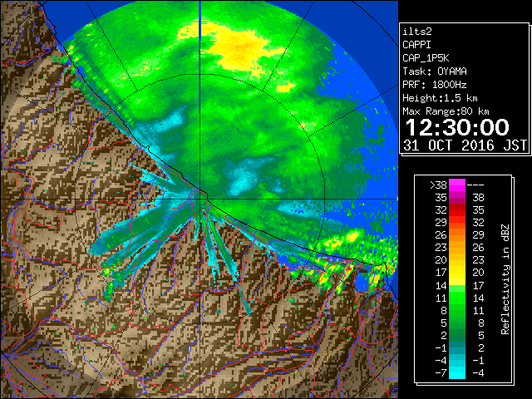This screenshot has height=399, width=532.
Task: Click the Reflectivity in dBZ legend label
Action: pyautogui.click(x=505, y=279)
